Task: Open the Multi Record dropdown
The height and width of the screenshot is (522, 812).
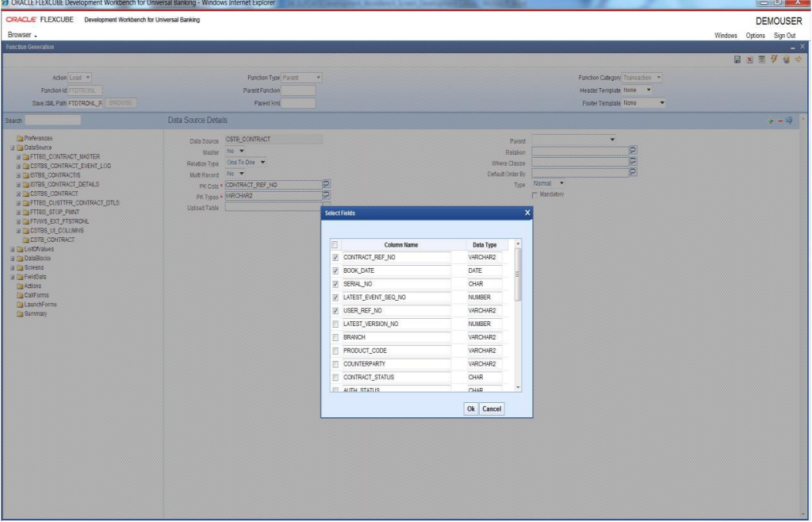Action: click(x=235, y=174)
